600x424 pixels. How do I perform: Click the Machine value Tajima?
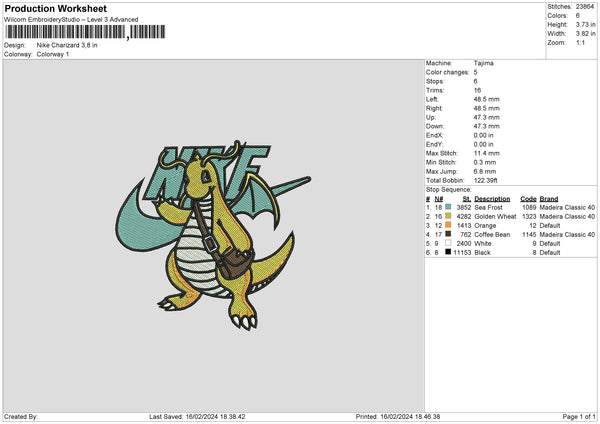(x=483, y=63)
